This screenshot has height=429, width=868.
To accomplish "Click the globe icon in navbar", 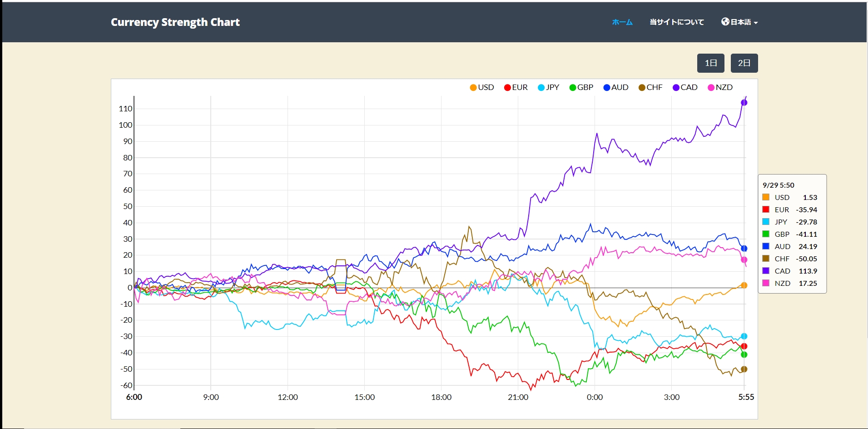I will pyautogui.click(x=725, y=22).
